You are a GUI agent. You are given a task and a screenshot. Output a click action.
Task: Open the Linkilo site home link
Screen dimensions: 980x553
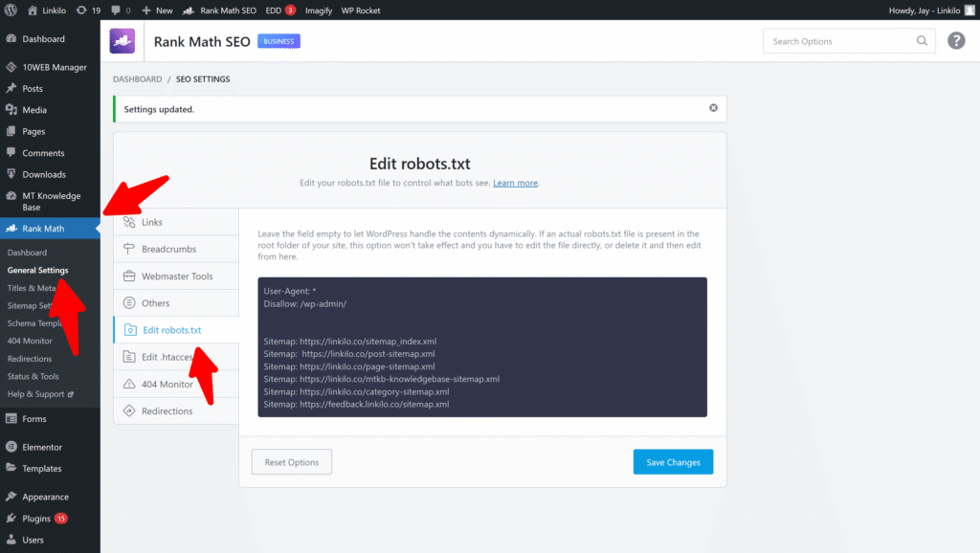[47, 10]
